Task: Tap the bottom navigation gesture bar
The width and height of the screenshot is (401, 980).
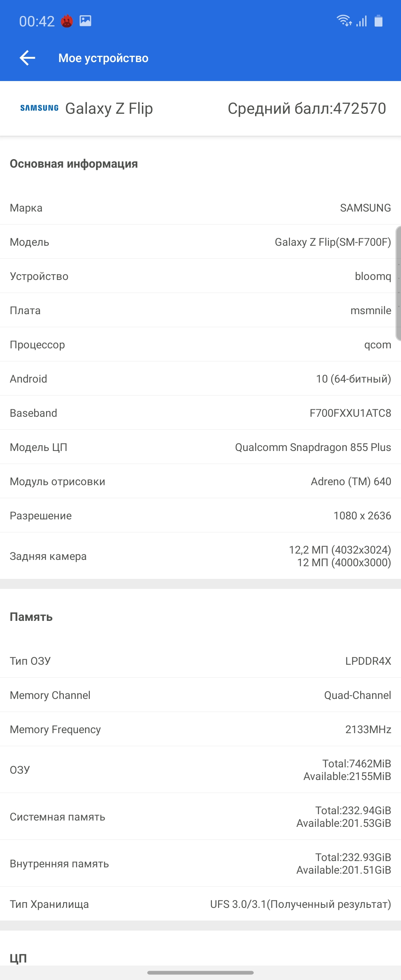Action: tap(200, 973)
